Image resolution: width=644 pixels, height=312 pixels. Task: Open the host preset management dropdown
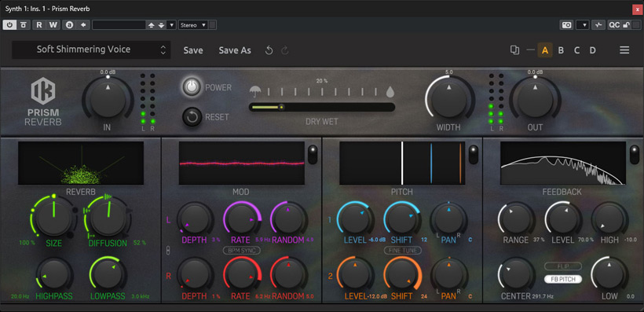click(171, 25)
